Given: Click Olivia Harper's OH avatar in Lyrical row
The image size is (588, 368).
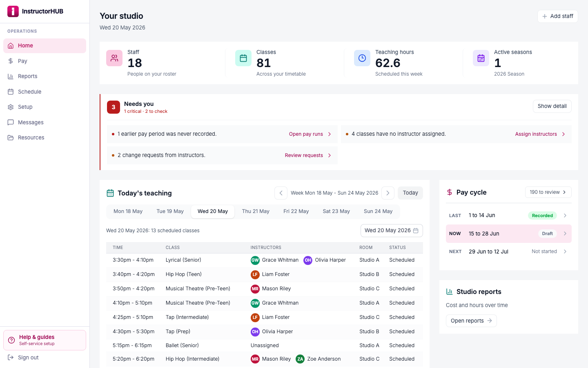Looking at the screenshot, I should [x=308, y=260].
